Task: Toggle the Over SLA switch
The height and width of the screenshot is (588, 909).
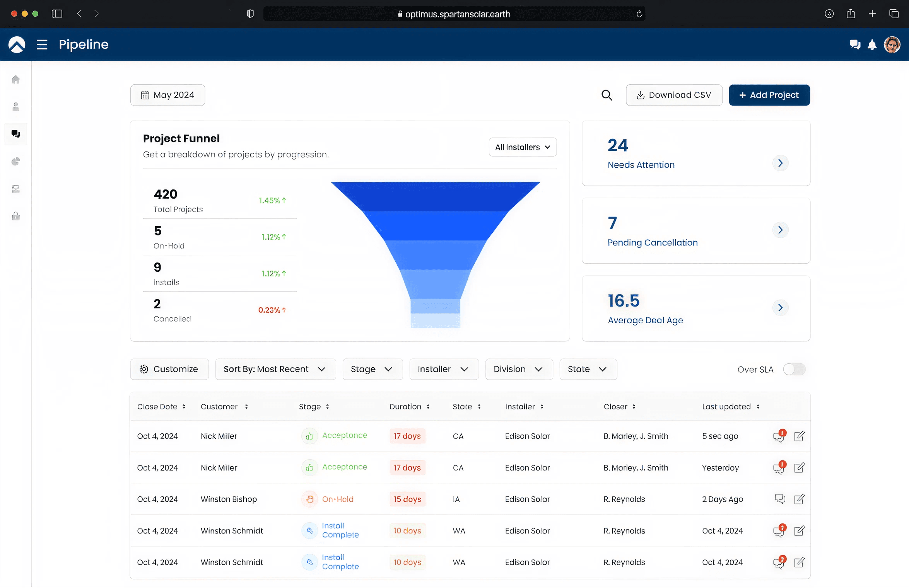Action: (x=794, y=369)
